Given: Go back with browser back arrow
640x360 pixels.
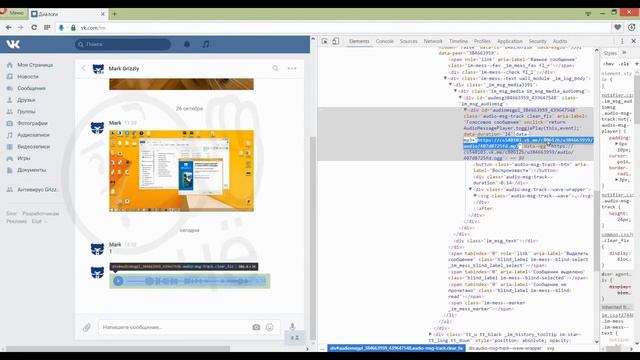Looking at the screenshot, I should pos(9,27).
